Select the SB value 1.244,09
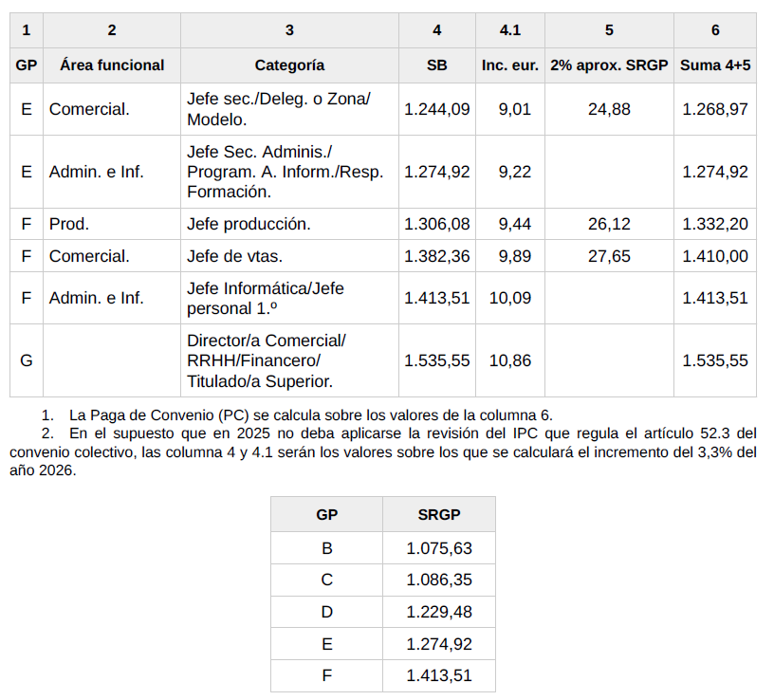 (436, 109)
